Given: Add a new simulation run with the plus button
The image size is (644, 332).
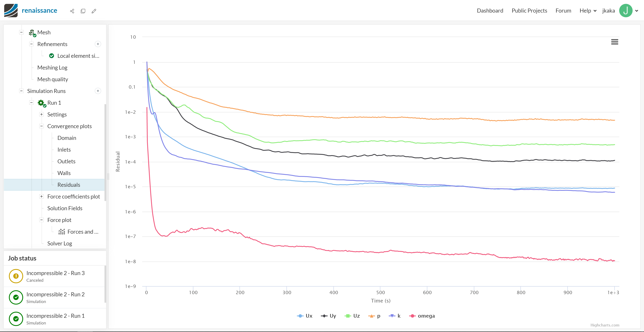Looking at the screenshot, I should point(98,91).
